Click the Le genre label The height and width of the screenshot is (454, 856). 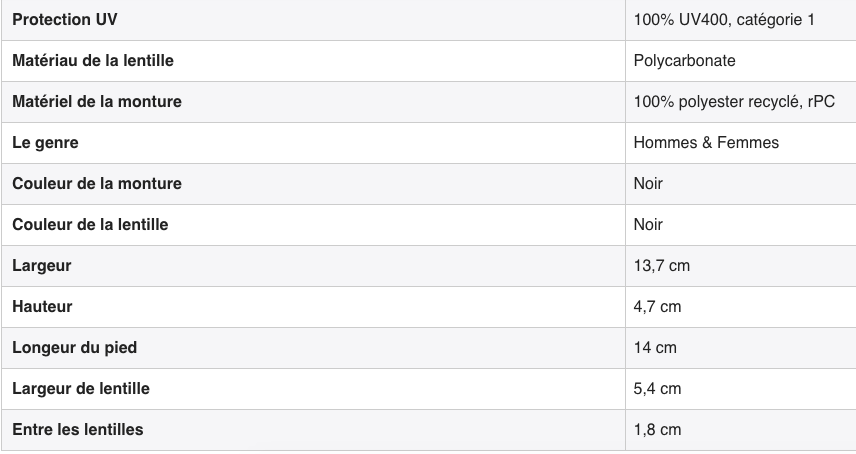45,143
